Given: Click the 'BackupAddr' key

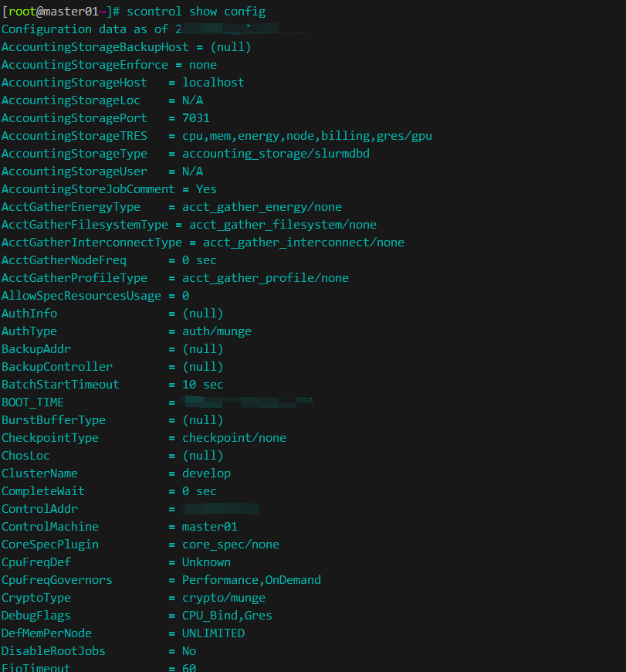Looking at the screenshot, I should pyautogui.click(x=36, y=349).
